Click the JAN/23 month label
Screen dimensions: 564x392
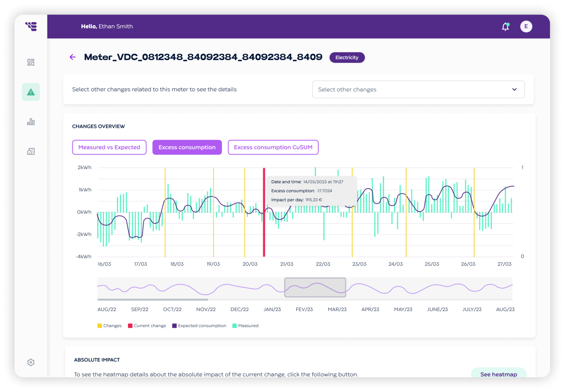272,309
